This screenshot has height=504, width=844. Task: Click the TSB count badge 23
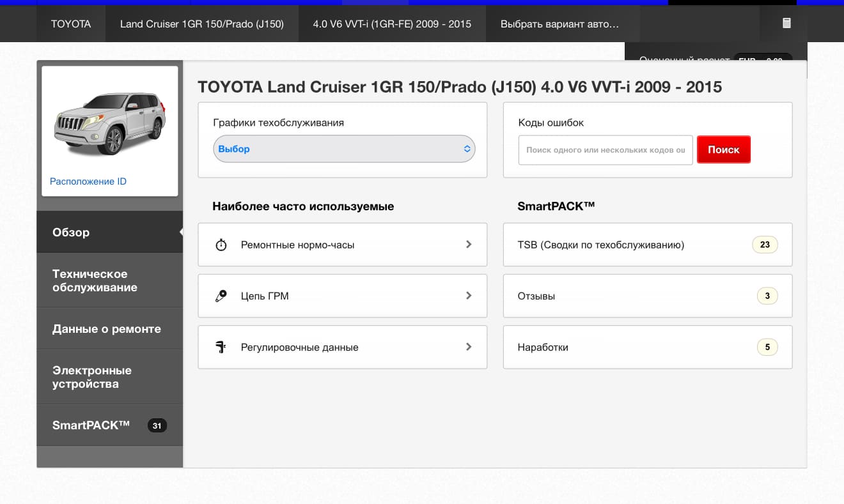point(765,245)
